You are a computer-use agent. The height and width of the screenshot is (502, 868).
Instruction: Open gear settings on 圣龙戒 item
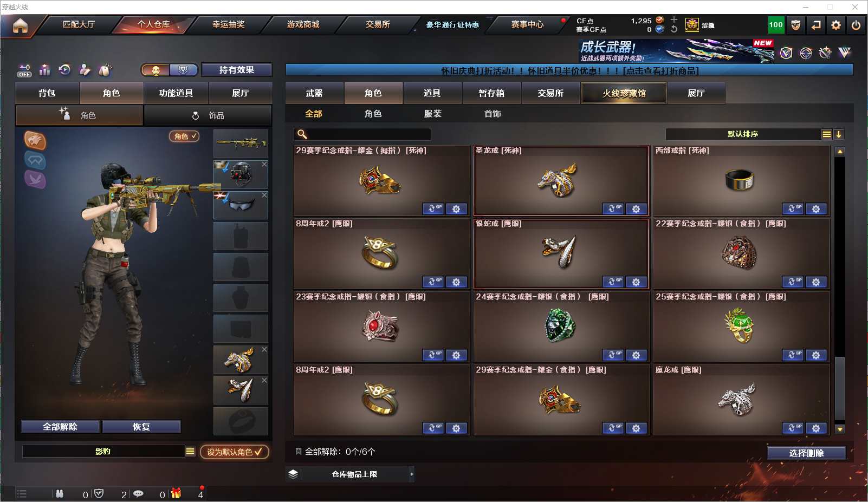click(636, 209)
